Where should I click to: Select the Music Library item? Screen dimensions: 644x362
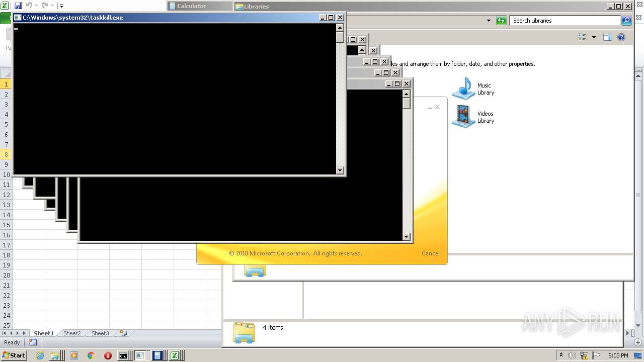pos(473,88)
